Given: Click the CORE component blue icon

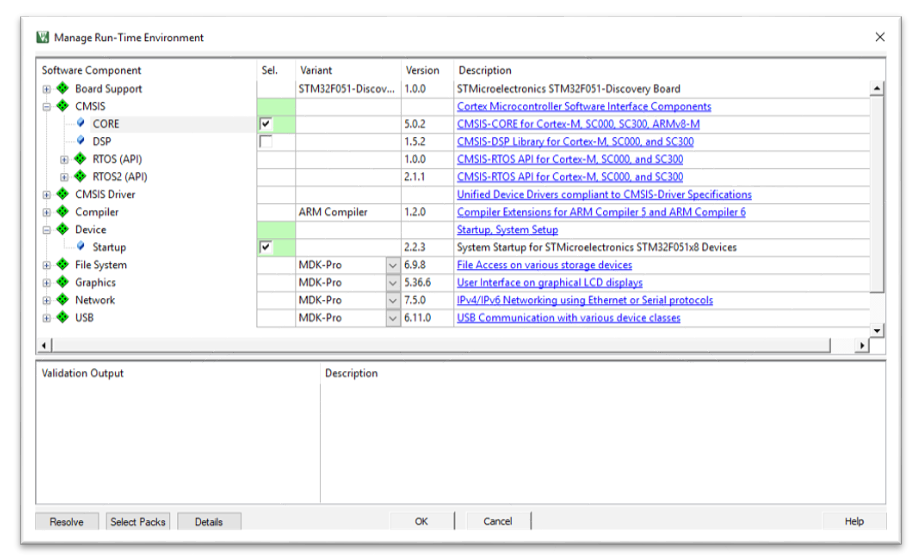Looking at the screenshot, I should click(81, 123).
